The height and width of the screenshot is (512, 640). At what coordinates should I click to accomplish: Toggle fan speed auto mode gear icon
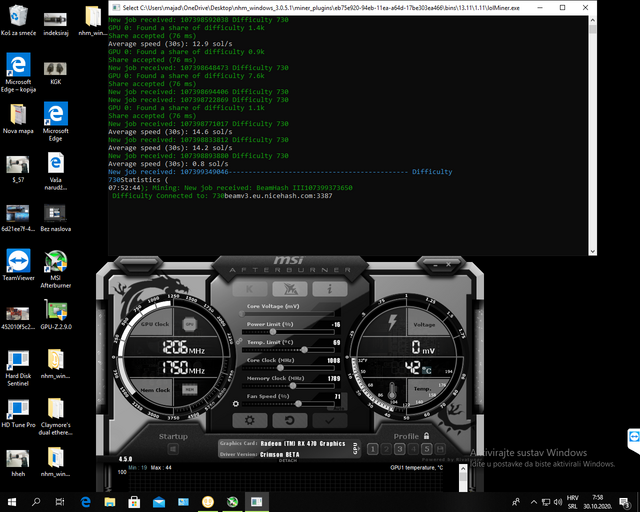point(236,404)
